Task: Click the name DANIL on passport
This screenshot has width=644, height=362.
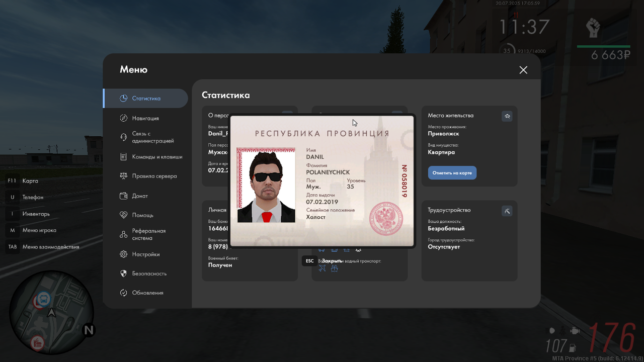Action: click(x=315, y=157)
